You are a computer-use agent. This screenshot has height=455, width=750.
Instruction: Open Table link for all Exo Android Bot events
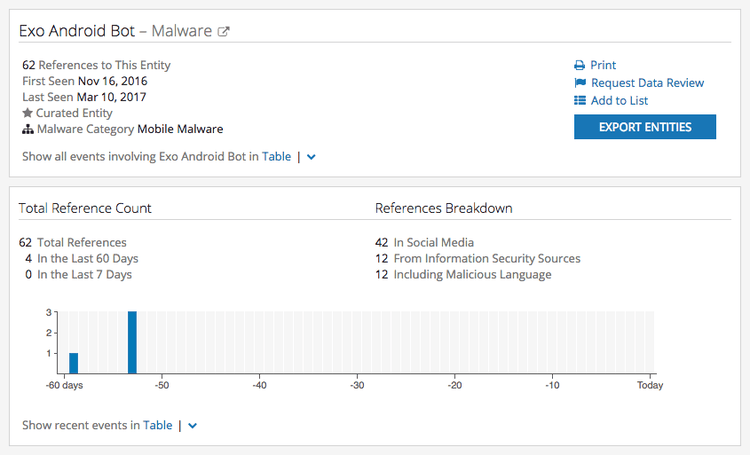tap(276, 157)
